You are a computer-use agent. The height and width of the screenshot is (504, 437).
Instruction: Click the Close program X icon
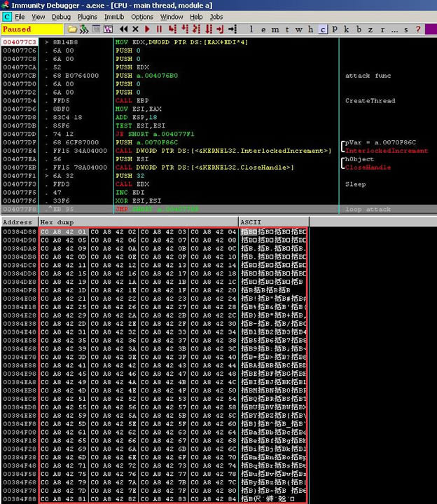[134, 29]
